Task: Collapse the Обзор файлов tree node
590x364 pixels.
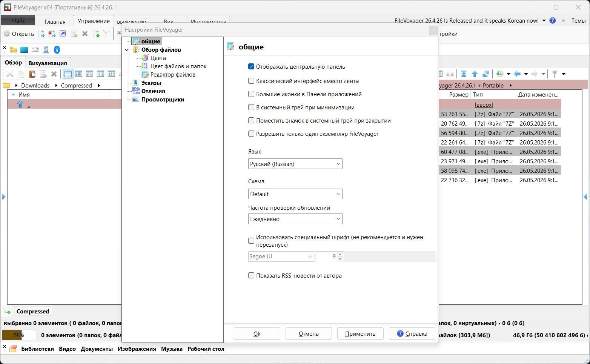Action: point(127,50)
